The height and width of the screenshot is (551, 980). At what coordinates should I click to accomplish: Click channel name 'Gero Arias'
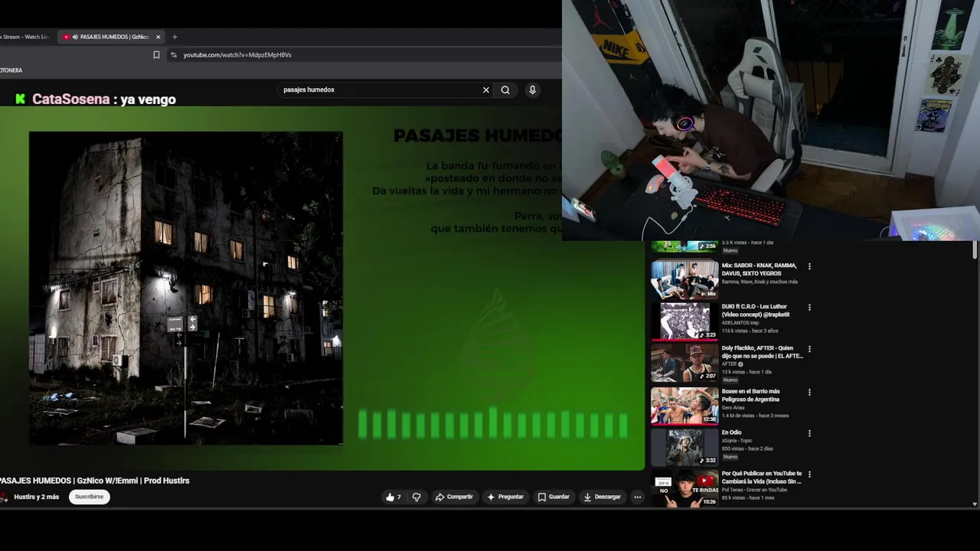coord(733,408)
